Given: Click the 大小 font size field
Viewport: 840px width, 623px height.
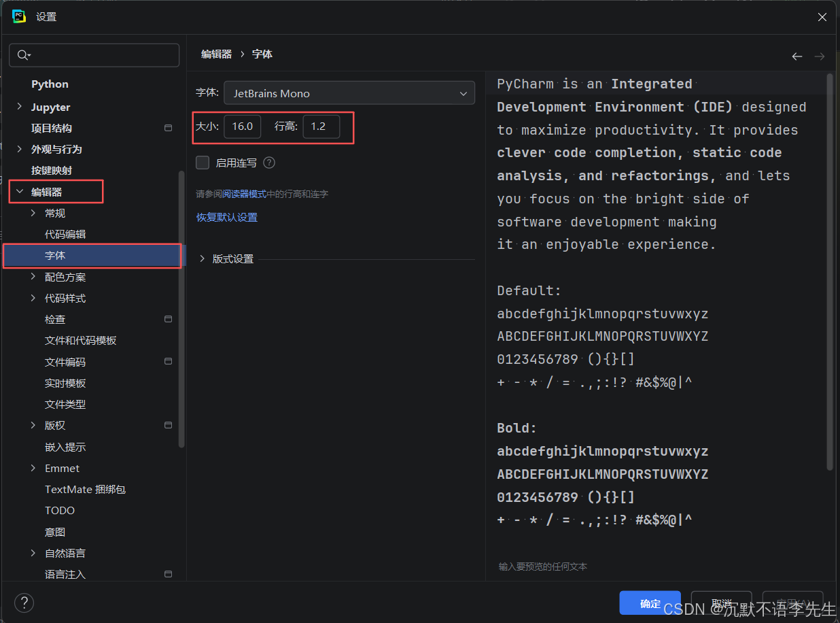Looking at the screenshot, I should point(243,127).
